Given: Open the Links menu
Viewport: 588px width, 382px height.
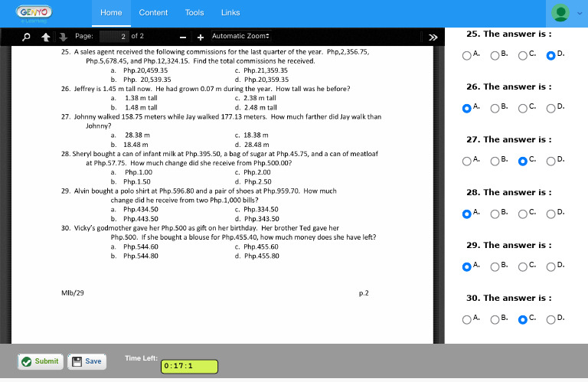Looking at the screenshot, I should 230,13.
